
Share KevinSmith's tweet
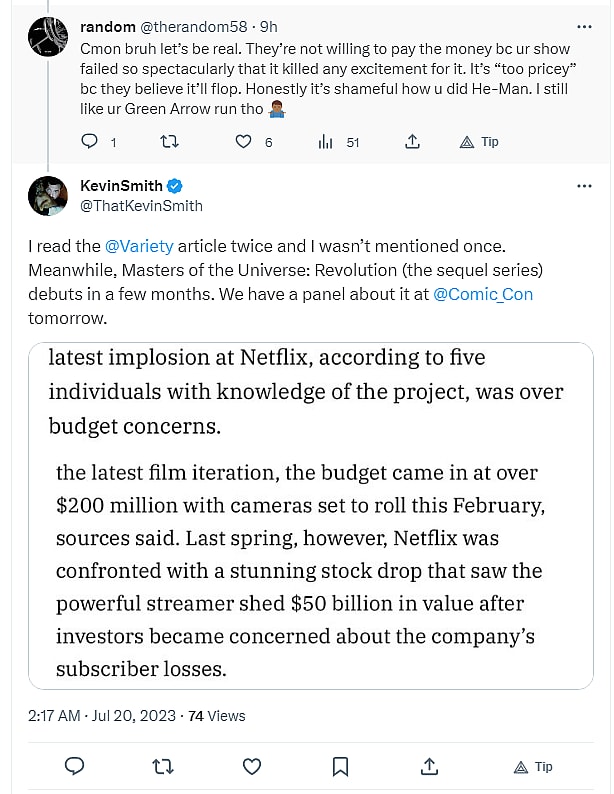(429, 767)
